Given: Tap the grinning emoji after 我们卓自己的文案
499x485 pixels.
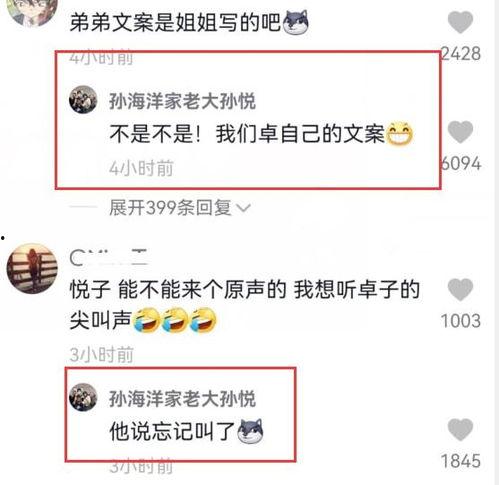Looking at the screenshot, I should click(399, 134).
